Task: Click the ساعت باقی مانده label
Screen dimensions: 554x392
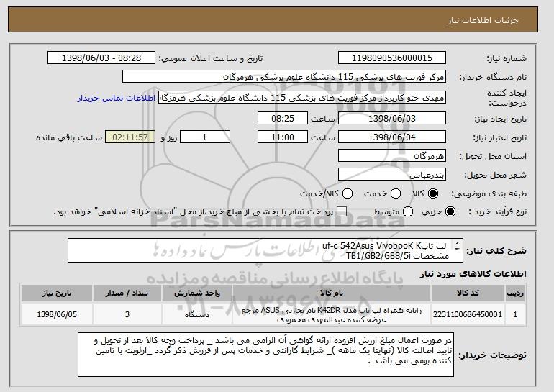Action: point(69,137)
